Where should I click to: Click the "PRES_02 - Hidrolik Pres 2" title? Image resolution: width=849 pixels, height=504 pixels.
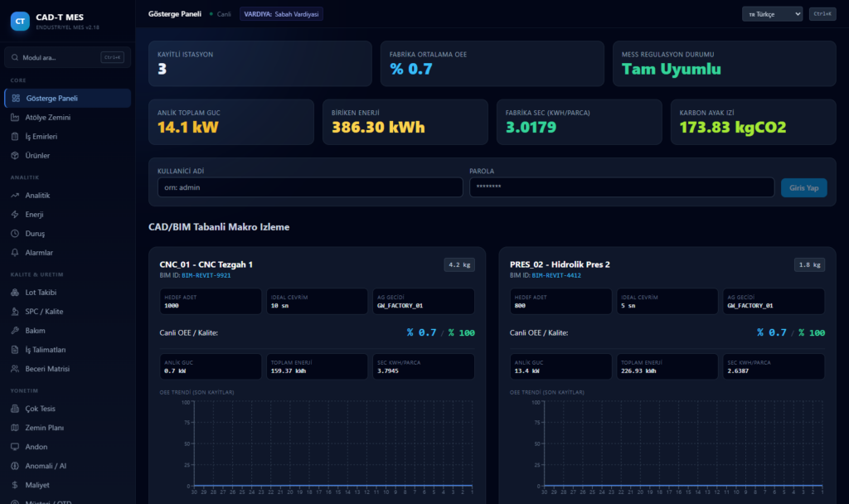tap(560, 264)
